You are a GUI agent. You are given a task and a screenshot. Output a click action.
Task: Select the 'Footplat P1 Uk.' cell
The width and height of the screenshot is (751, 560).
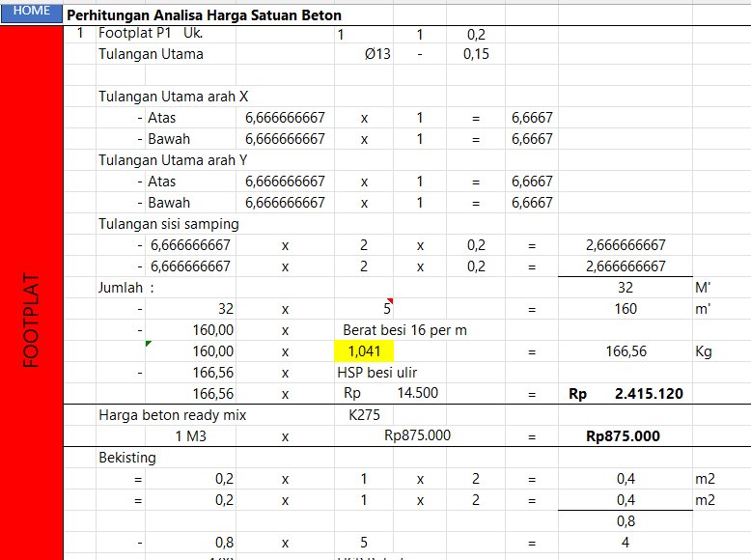(151, 33)
